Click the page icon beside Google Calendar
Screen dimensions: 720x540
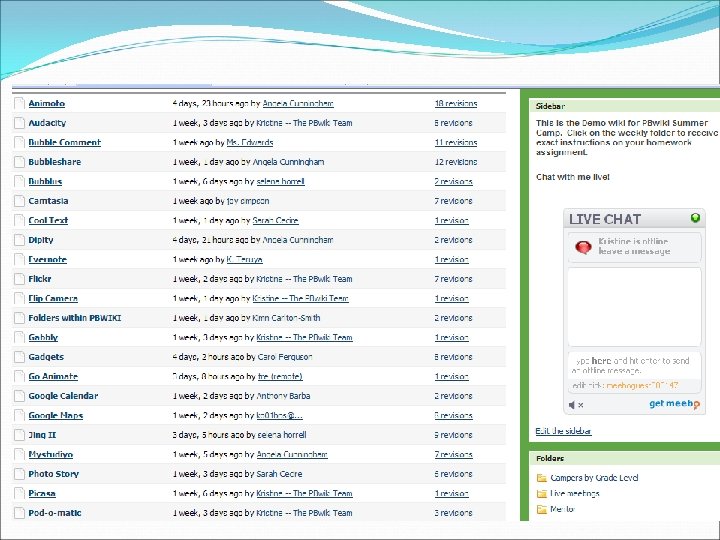tap(19, 396)
